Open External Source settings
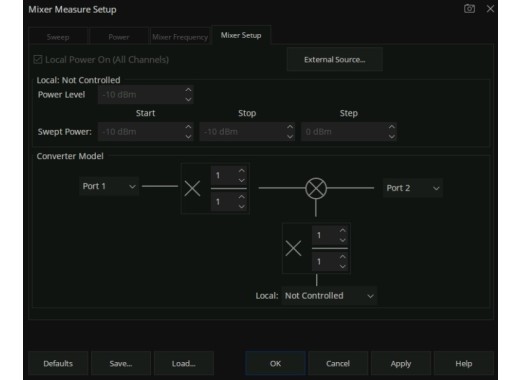Viewport: 520px width, 380px height. coord(334,60)
